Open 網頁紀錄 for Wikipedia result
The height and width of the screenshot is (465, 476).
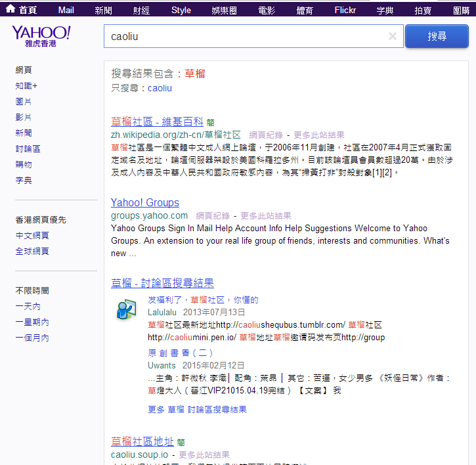pos(266,135)
